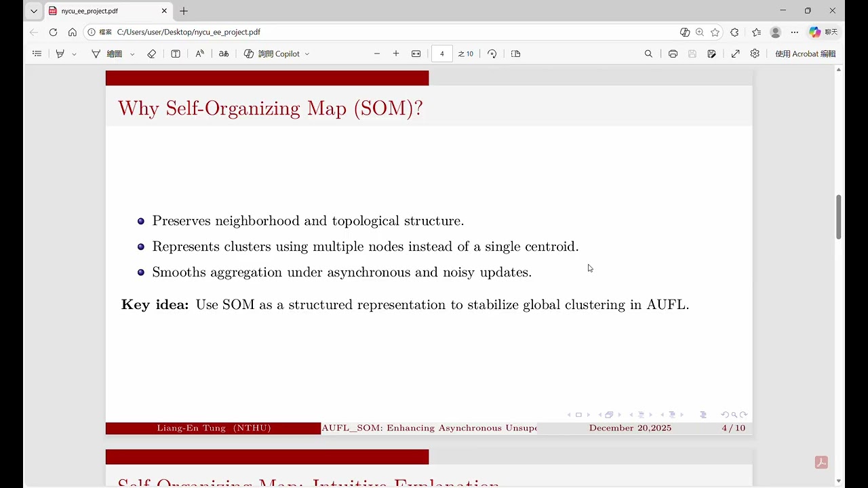Open the PDF search tool
This screenshot has width=868, height=488.
[x=648, y=54]
